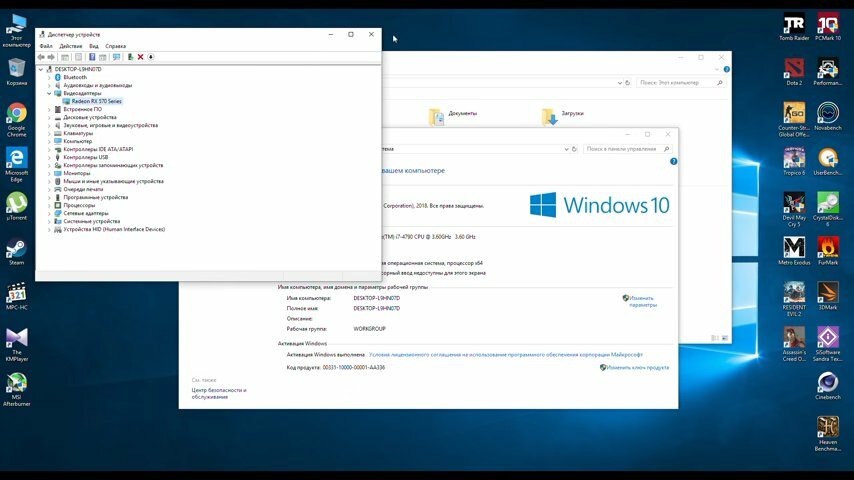
Task: Select the Metro Exodus desktop icon
Action: (794, 251)
